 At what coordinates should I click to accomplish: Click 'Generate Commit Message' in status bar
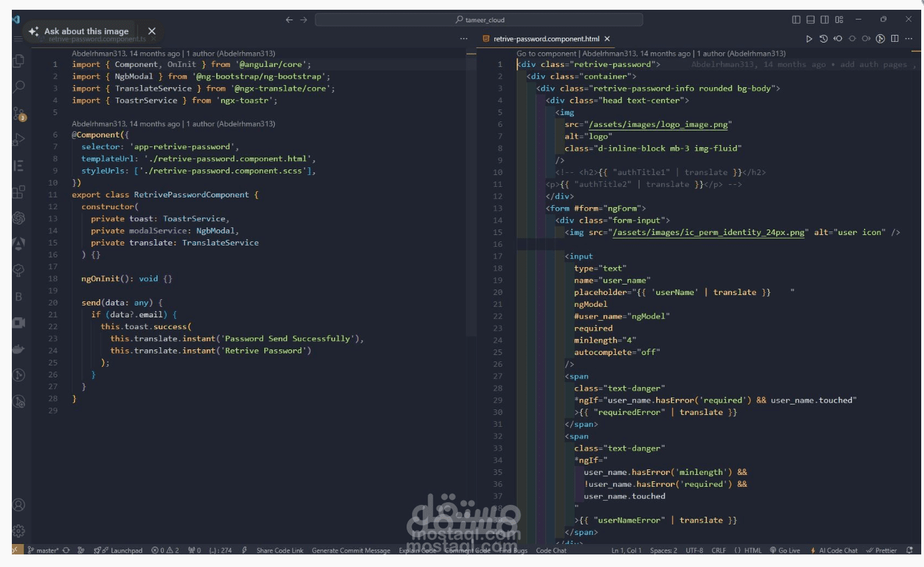[351, 550]
